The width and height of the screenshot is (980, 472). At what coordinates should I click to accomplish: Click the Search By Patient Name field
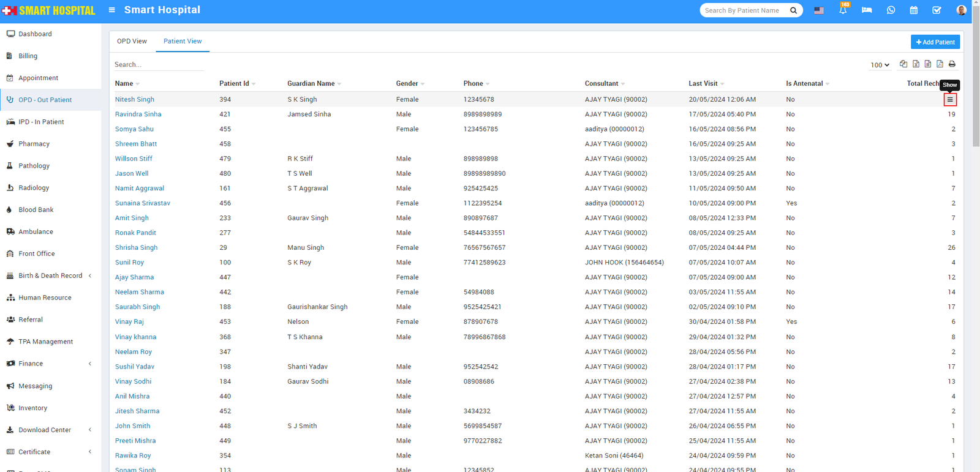[x=744, y=10]
